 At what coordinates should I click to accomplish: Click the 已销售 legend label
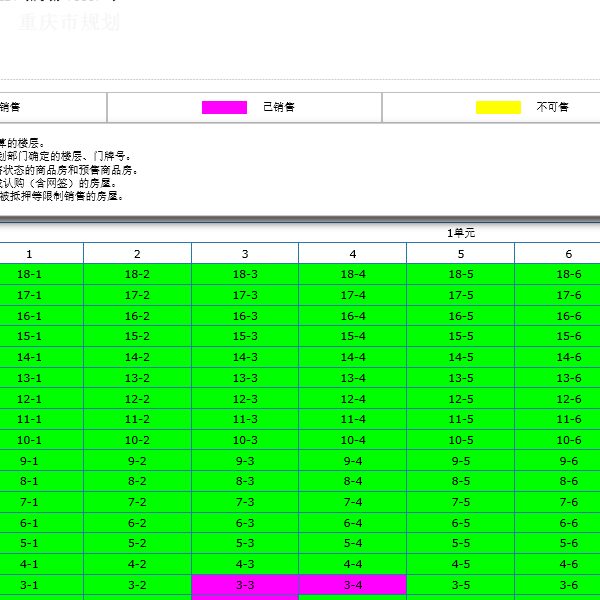tap(279, 107)
